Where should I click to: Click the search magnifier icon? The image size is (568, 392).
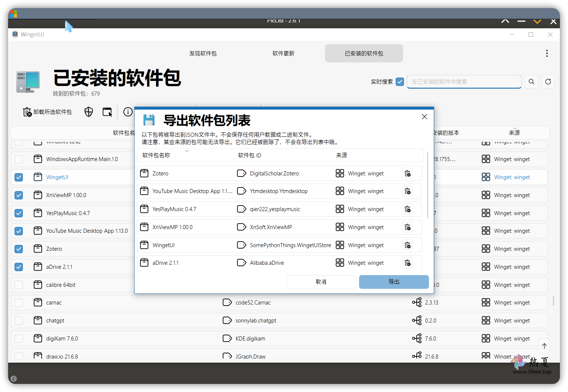pos(532,82)
